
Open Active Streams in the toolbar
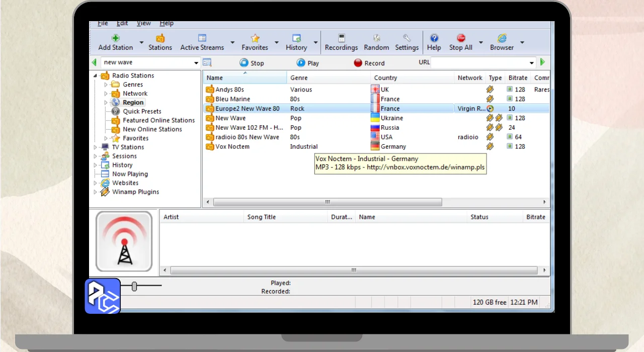point(202,39)
